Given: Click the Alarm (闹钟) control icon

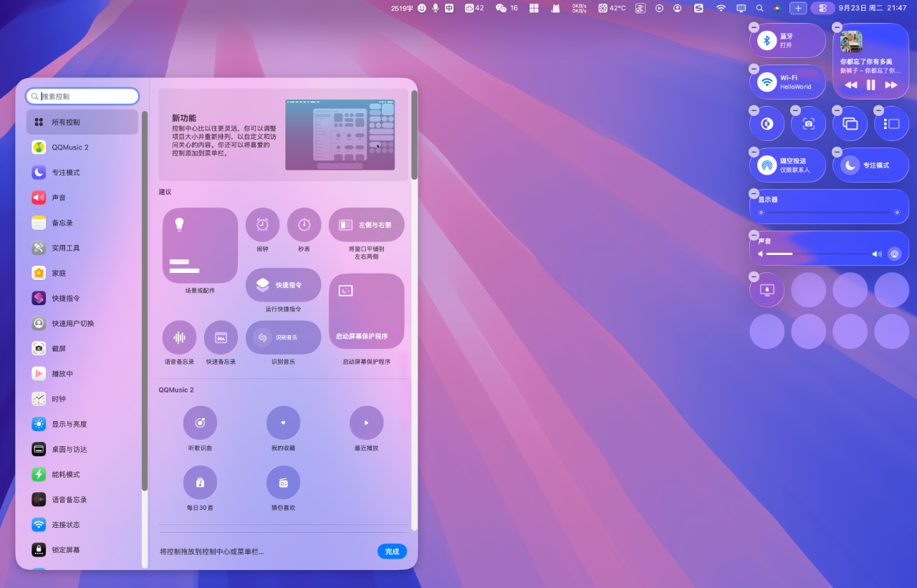Looking at the screenshot, I should click(x=262, y=225).
